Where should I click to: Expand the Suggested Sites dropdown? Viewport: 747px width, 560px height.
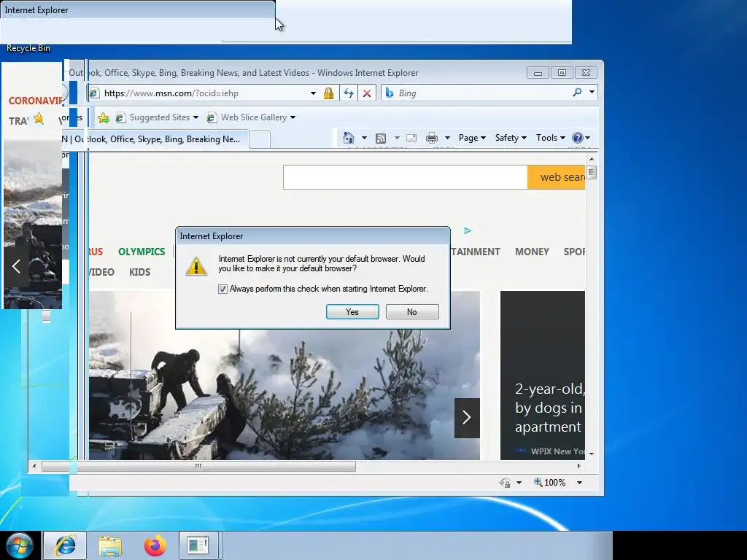tap(196, 117)
